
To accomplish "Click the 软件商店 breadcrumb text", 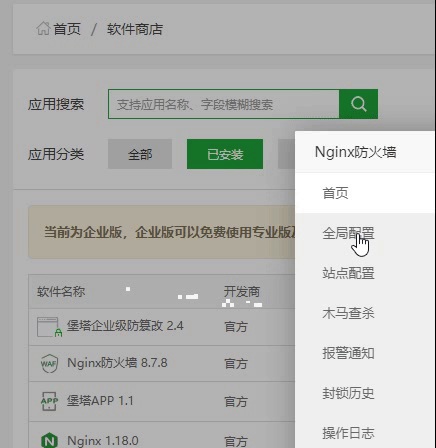I will tap(135, 29).
